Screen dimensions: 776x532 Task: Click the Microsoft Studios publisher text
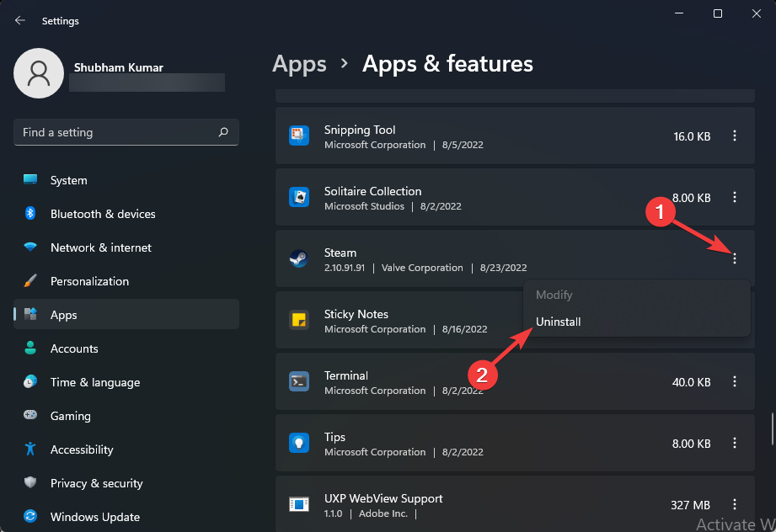(364, 206)
